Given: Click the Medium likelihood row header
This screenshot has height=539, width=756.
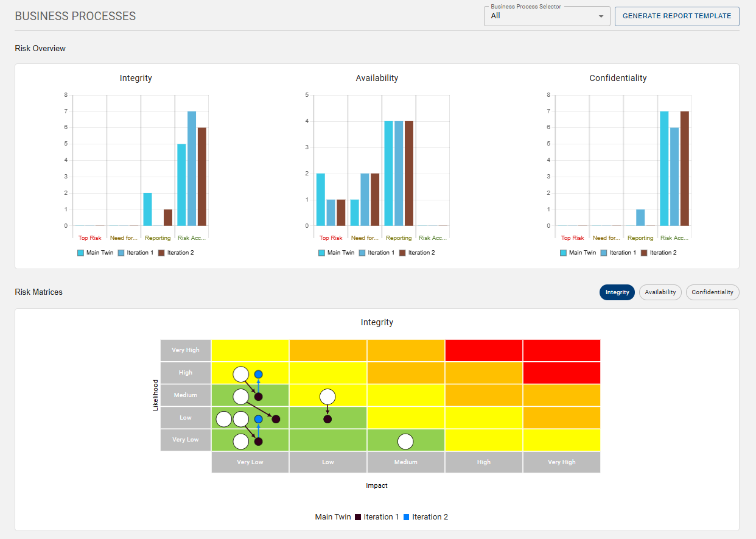Looking at the screenshot, I should (x=186, y=395).
